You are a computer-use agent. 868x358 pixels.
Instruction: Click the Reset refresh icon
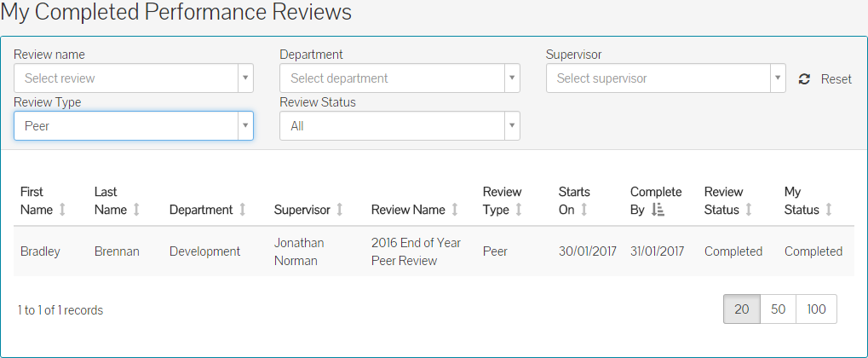click(x=804, y=79)
